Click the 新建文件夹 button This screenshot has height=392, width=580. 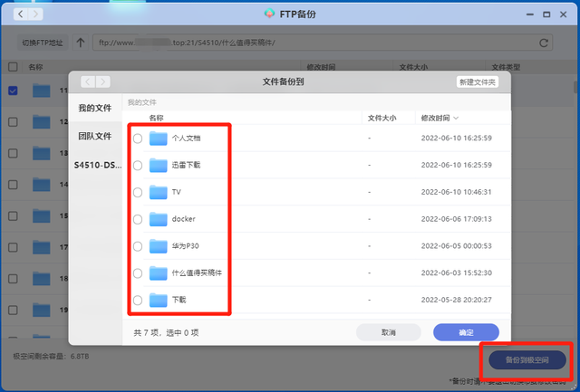[x=478, y=82]
